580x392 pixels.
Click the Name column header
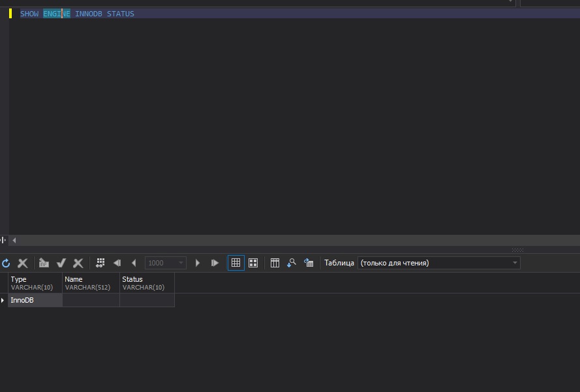[91, 283]
